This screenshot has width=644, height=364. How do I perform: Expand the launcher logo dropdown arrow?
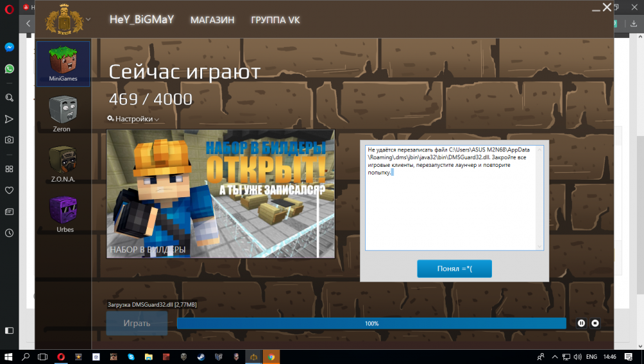(88, 19)
